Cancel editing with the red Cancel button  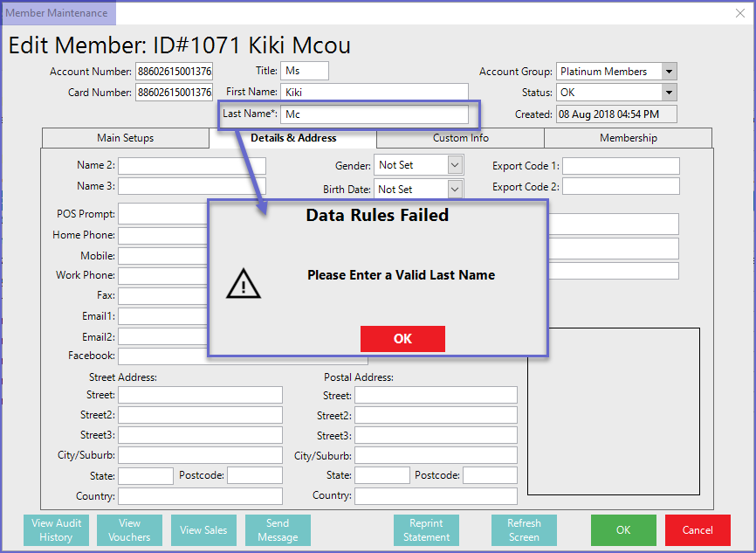pos(697,530)
